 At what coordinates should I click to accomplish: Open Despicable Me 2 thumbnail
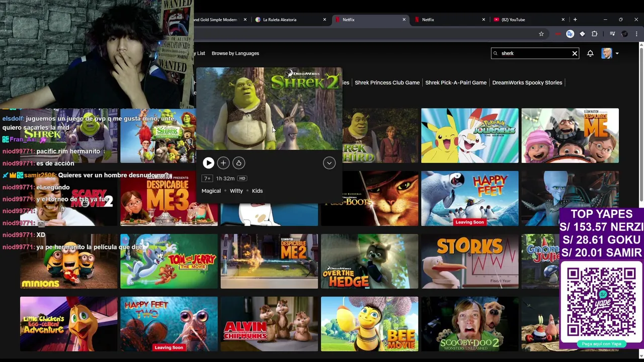tap(269, 261)
